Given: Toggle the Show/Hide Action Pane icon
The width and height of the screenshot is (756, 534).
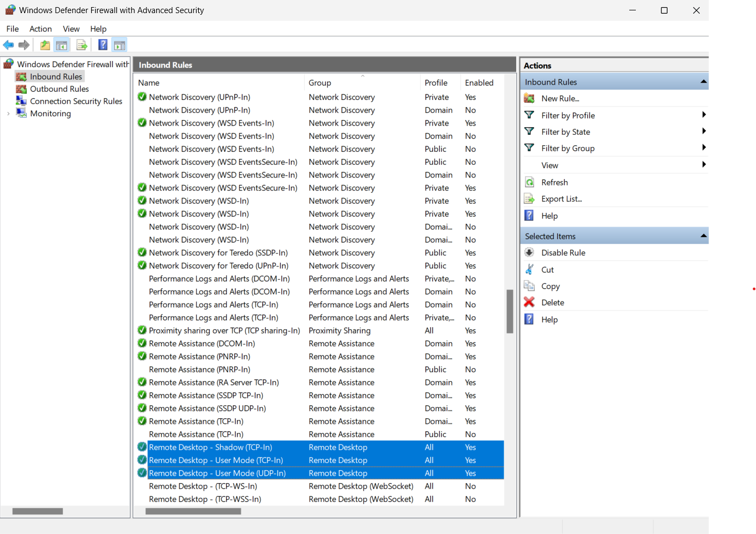Looking at the screenshot, I should [120, 45].
